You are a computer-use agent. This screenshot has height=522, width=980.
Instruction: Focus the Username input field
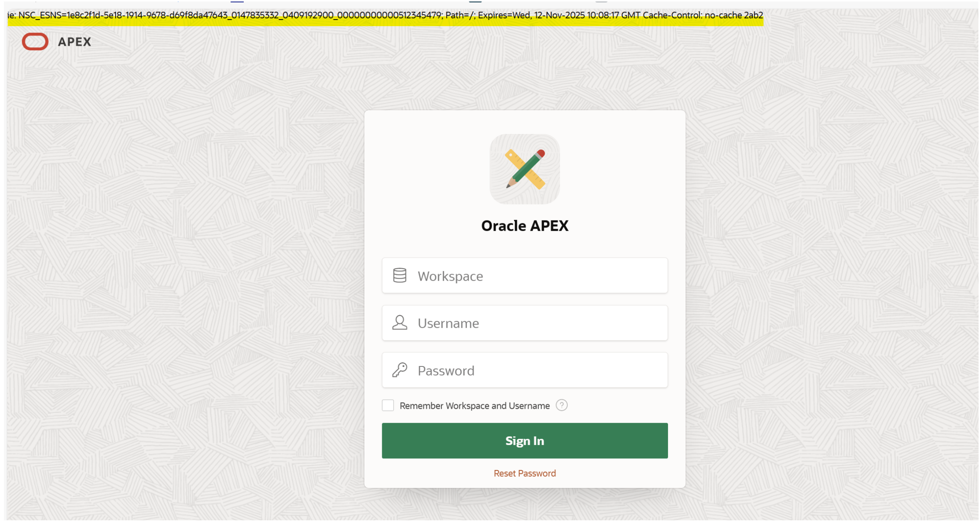537,323
